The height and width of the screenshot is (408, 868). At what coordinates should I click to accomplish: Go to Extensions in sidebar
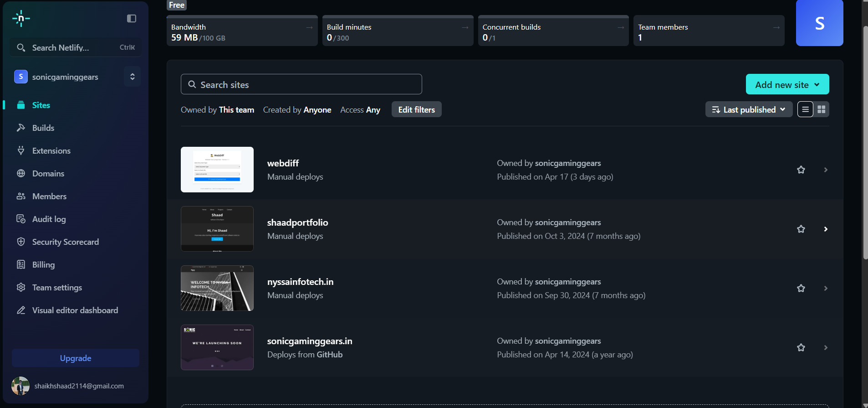point(51,150)
